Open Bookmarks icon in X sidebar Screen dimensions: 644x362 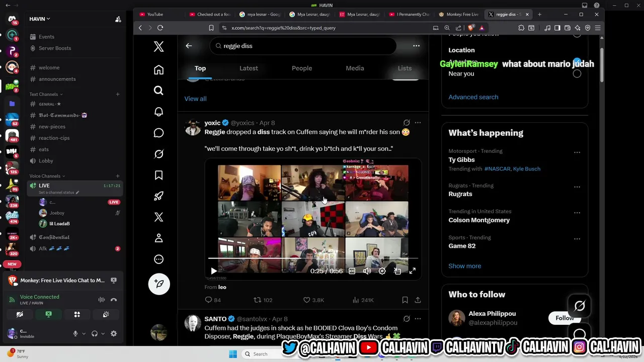tap(158, 175)
